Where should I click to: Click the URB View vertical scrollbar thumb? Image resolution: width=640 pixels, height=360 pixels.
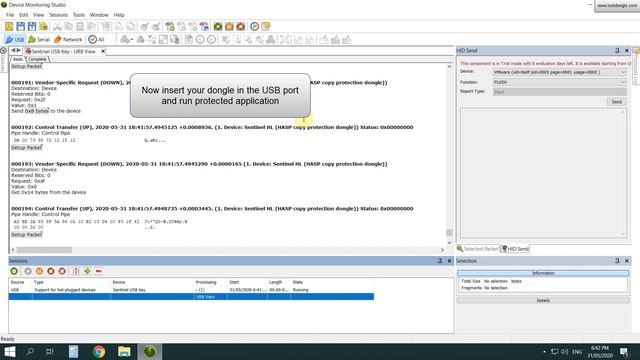(x=449, y=232)
